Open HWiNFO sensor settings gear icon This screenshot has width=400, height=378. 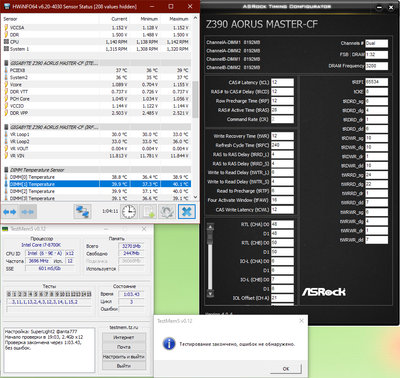(x=167, y=212)
